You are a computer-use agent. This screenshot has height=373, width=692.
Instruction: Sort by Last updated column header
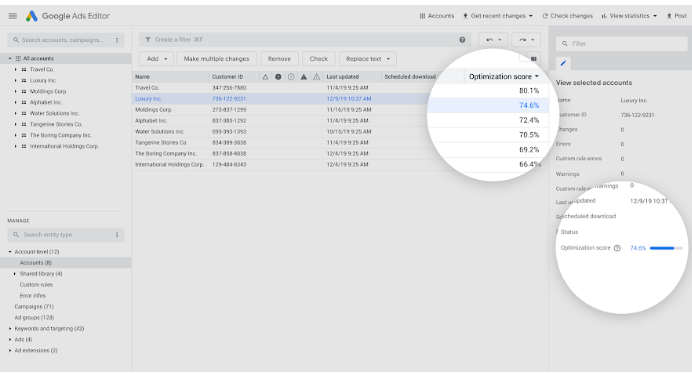tap(342, 77)
